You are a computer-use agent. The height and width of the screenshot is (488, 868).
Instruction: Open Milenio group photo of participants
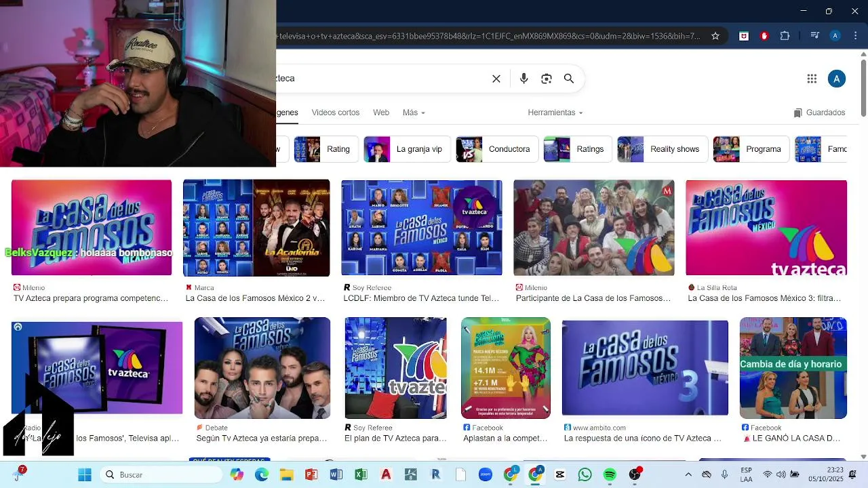[x=594, y=228]
